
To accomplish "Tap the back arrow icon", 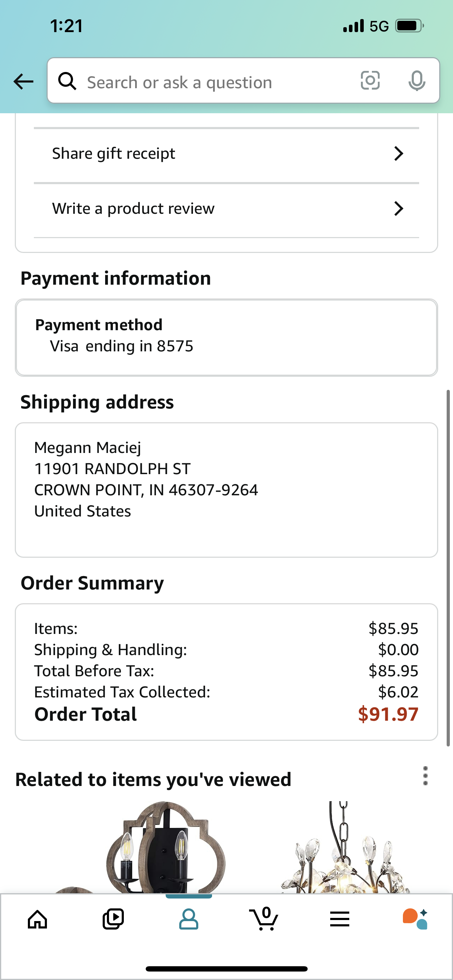I will point(24,81).
